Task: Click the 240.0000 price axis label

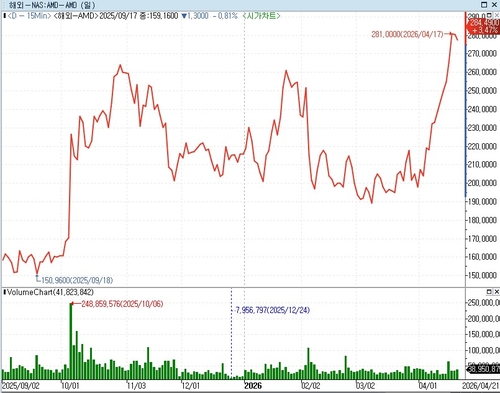Action: (482, 109)
